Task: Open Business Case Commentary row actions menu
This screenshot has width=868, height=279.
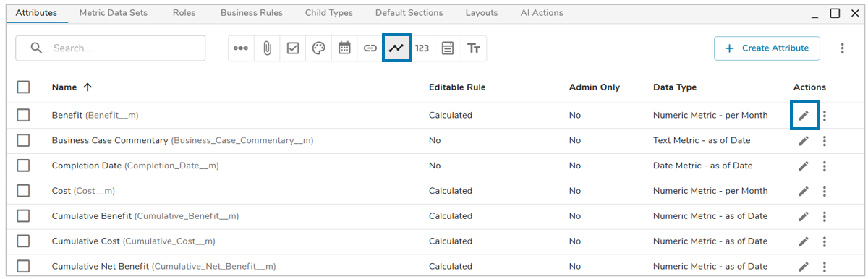Action: [x=824, y=140]
